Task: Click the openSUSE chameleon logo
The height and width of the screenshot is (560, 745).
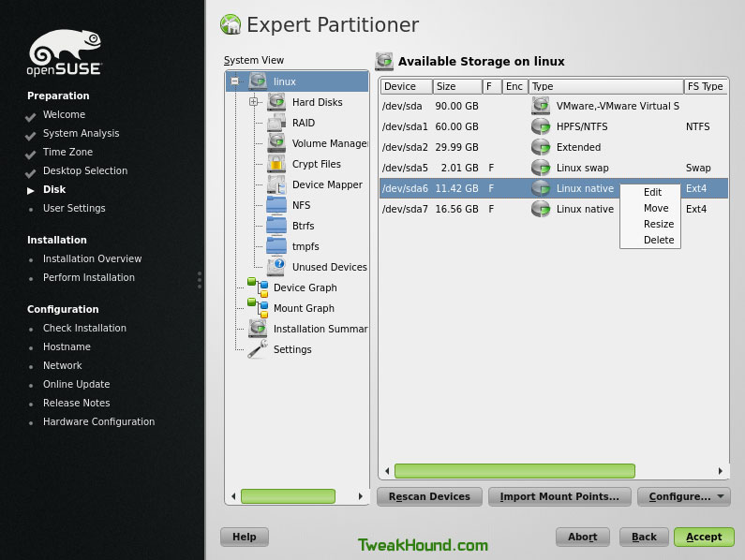Action: pos(64,52)
